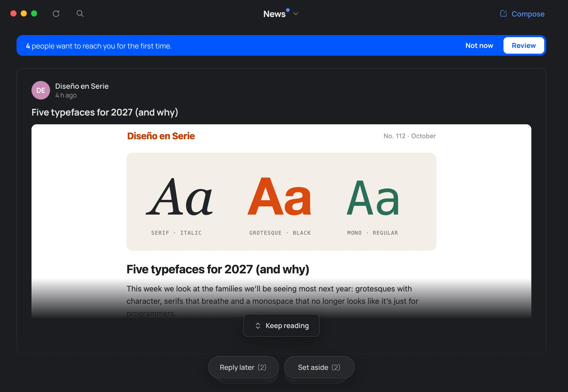The image size is (568, 392).
Task: Click the Compose link
Action: click(528, 14)
